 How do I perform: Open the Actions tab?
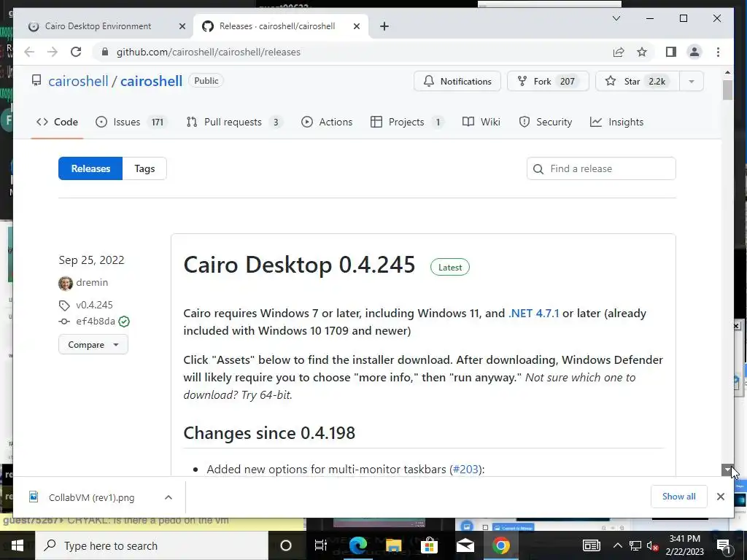[327, 122]
